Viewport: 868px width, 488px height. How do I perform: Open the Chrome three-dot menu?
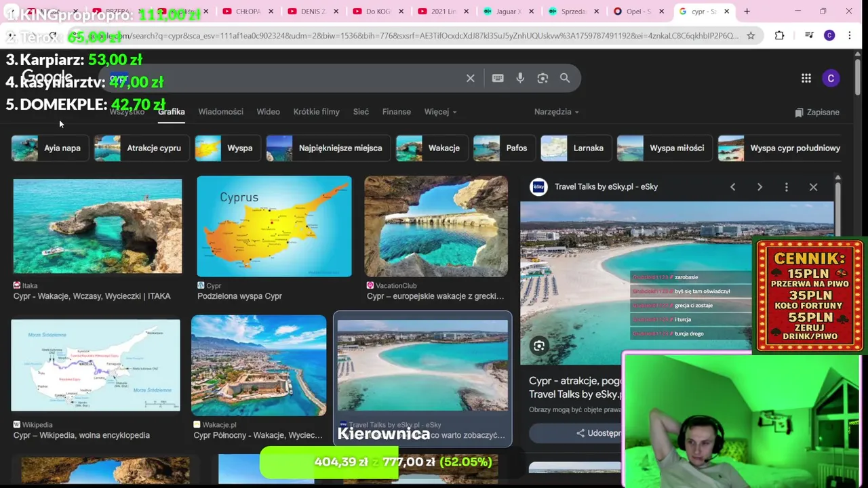(850, 35)
